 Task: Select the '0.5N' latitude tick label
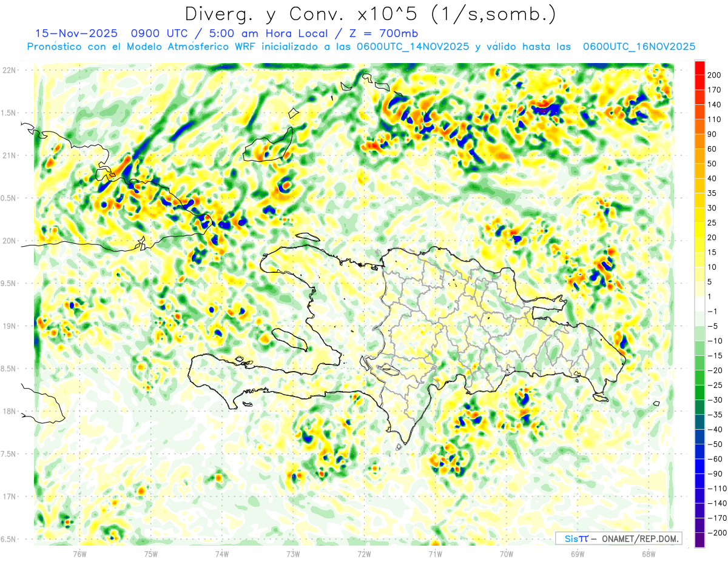(9, 198)
